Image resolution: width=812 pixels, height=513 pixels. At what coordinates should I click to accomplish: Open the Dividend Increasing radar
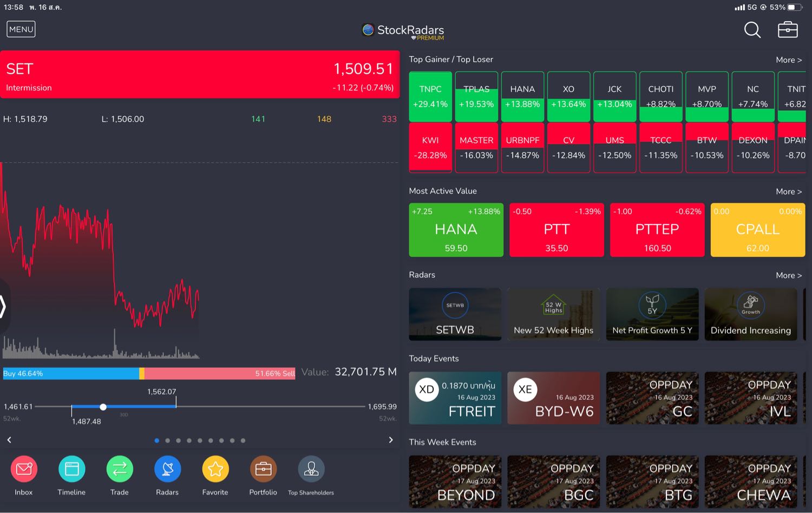point(751,314)
